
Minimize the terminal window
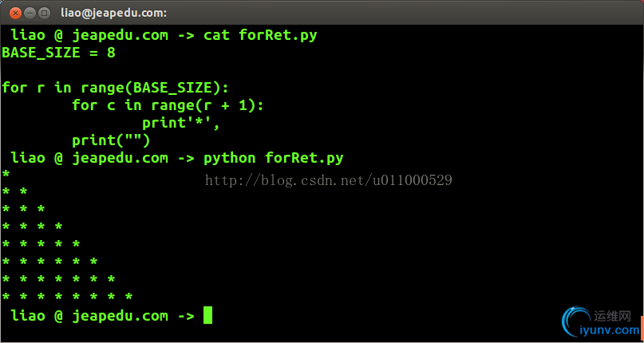(30, 13)
